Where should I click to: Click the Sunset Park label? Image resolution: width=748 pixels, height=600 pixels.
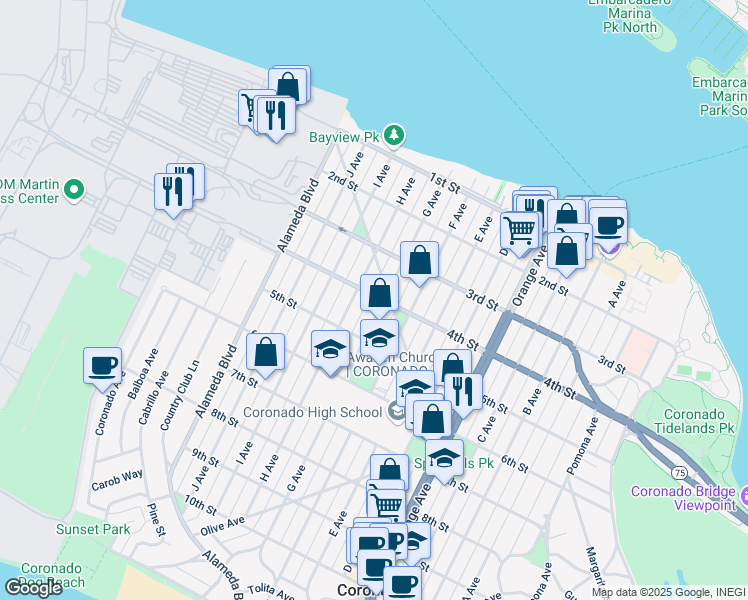(93, 529)
